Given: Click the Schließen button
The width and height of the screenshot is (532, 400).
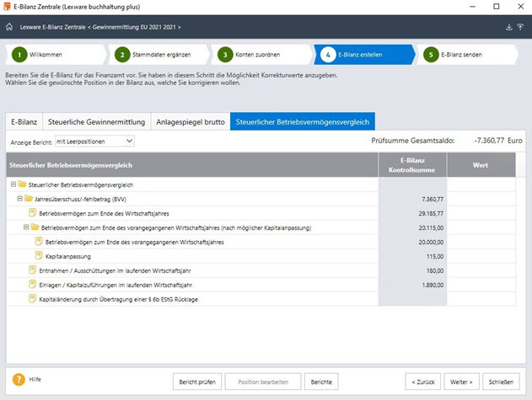Looking at the screenshot, I should pyautogui.click(x=501, y=382).
